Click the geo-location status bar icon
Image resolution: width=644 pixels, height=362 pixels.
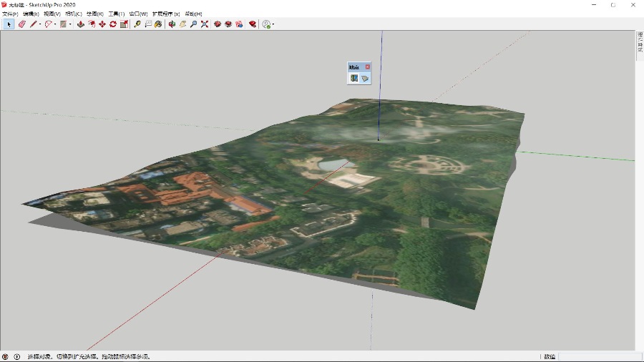(x=5, y=357)
